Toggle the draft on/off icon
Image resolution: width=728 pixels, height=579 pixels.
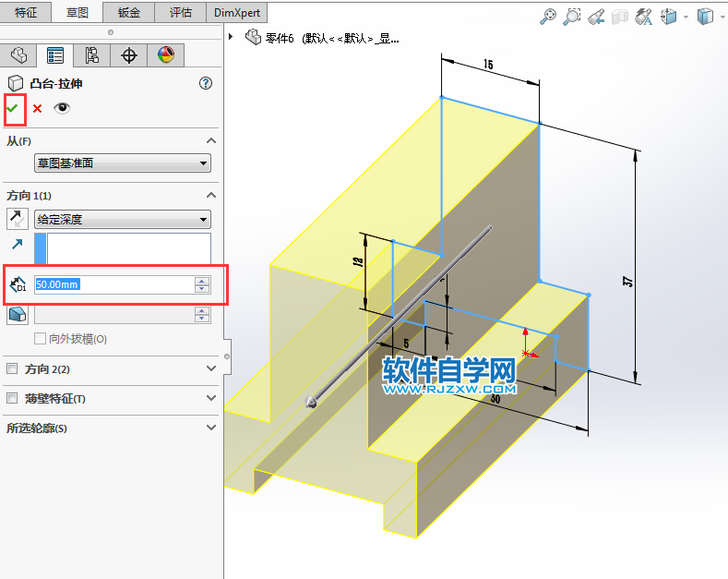click(x=18, y=315)
